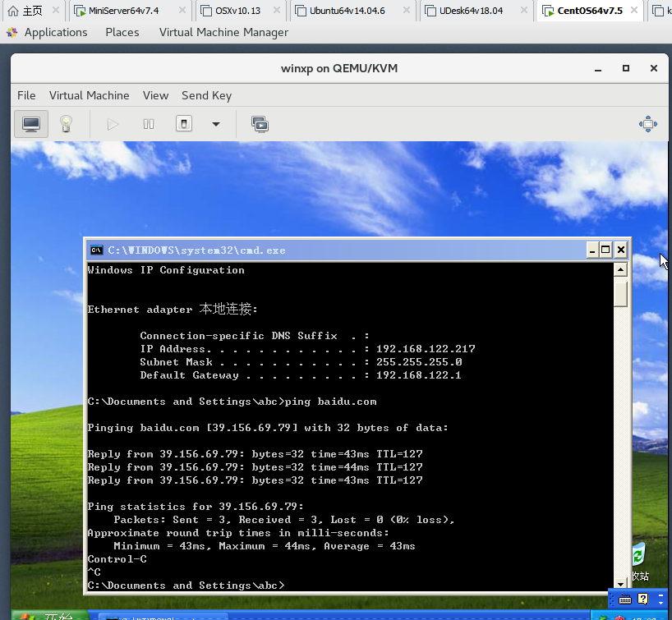
Task: Click the IP address 192.168.122.217
Action: coord(426,349)
